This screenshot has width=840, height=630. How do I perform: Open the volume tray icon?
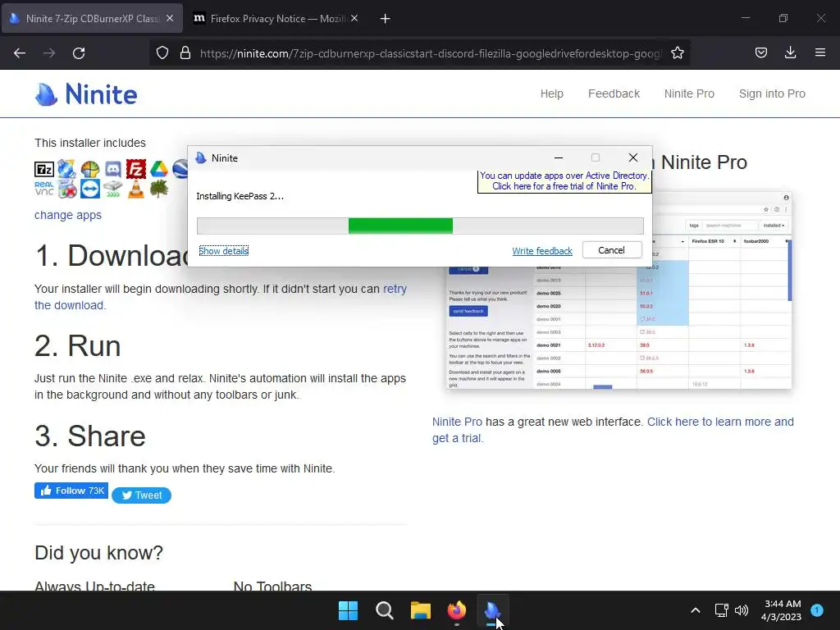coord(742,610)
